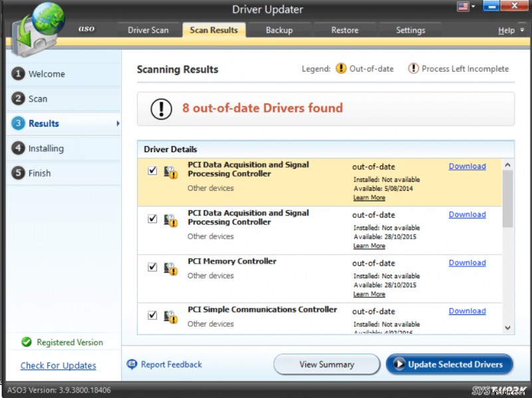
Task: Click the step 5 Finish number icon
Action: [x=19, y=173]
